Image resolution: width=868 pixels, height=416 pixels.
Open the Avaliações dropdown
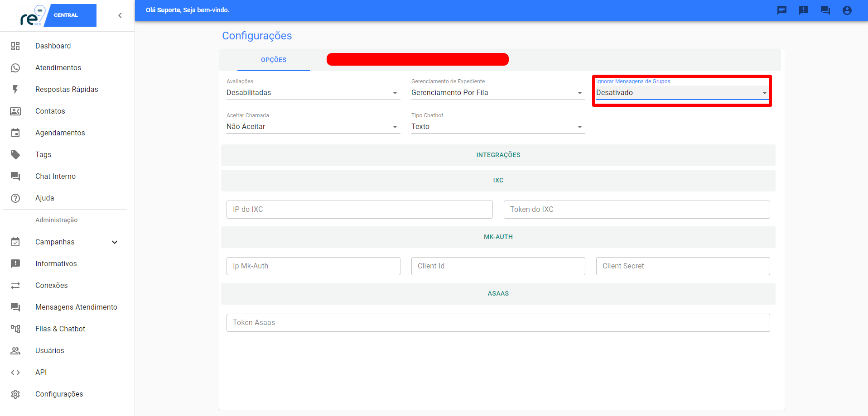pos(313,93)
